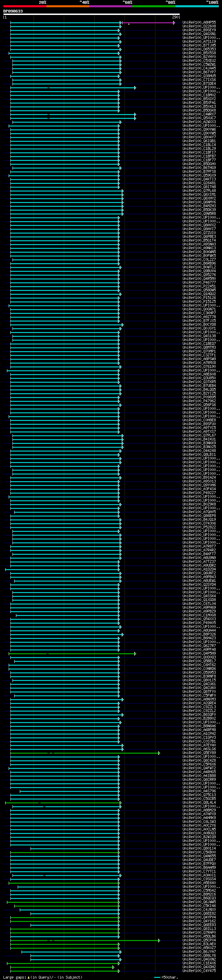Select hit label UniRef100_O76190
The width and height of the screenshot is (222, 980).
pos(199,367)
